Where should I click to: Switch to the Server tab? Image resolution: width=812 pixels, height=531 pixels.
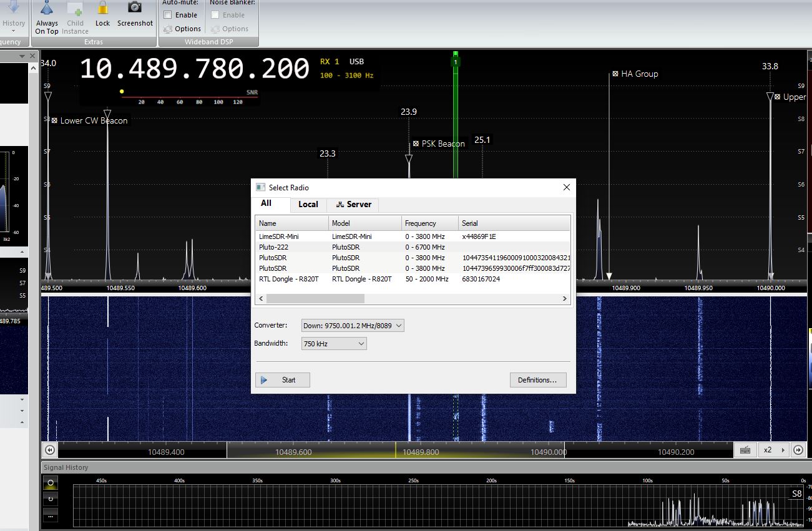click(x=353, y=205)
